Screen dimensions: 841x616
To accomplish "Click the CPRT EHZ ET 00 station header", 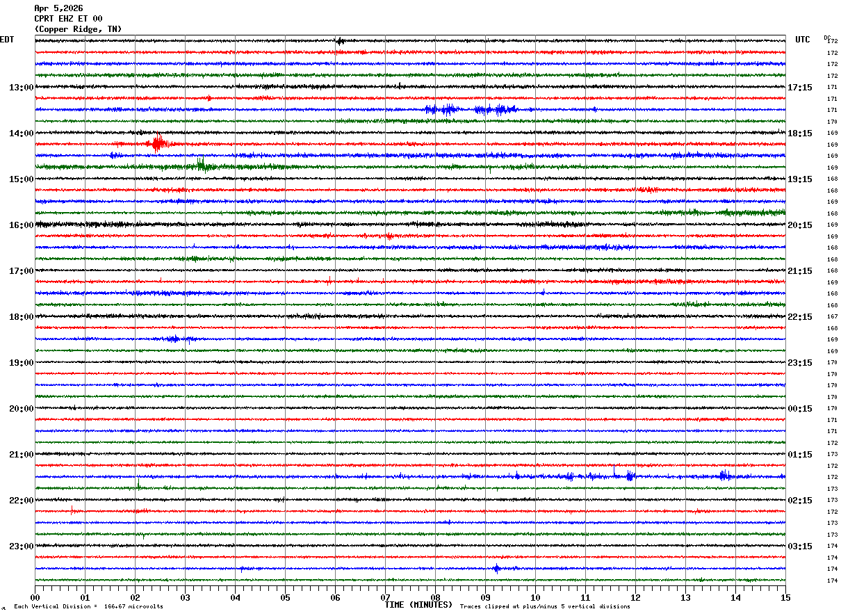I will click(68, 19).
